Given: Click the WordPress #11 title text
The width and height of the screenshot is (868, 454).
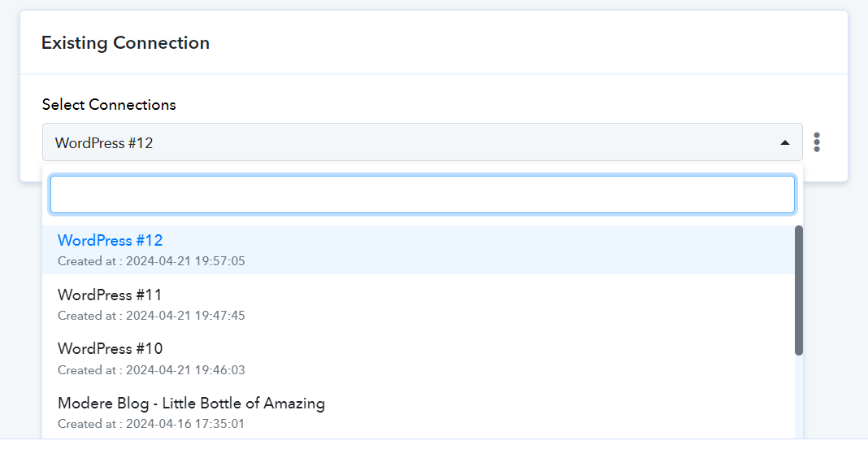Looking at the screenshot, I should (x=110, y=295).
